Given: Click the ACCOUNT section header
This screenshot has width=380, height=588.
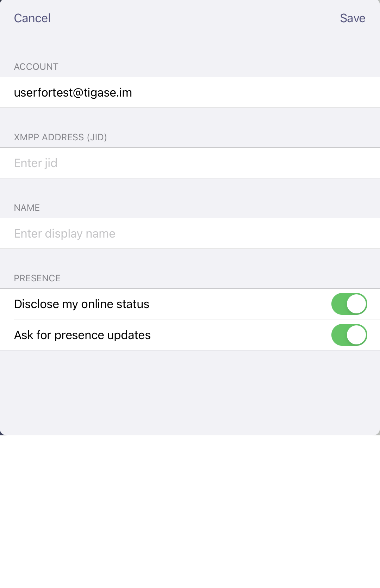Looking at the screenshot, I should click(36, 67).
